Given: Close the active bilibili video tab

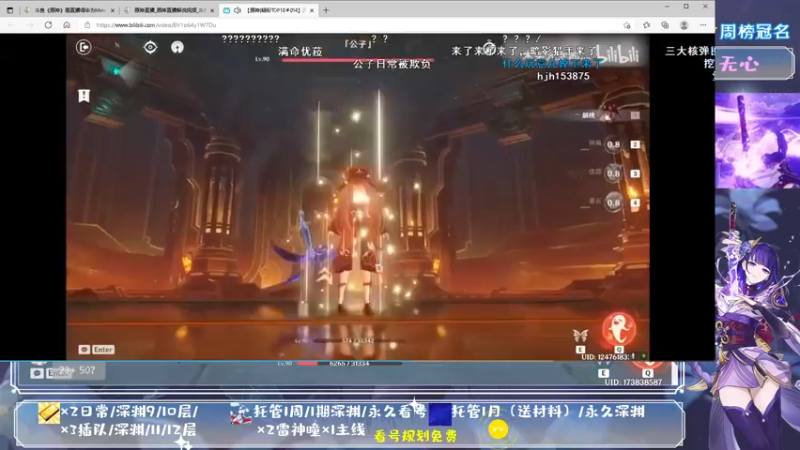Looking at the screenshot, I should tap(312, 10).
